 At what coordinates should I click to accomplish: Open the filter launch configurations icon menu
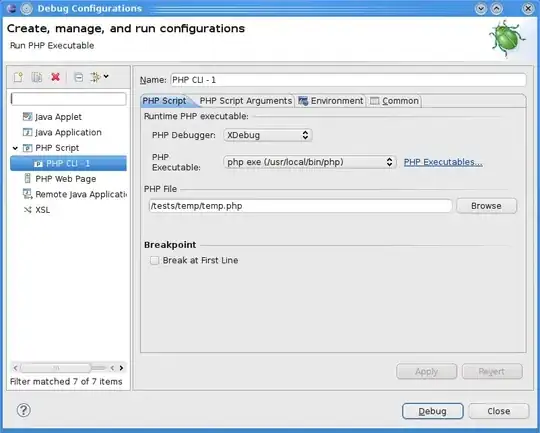(x=99, y=77)
